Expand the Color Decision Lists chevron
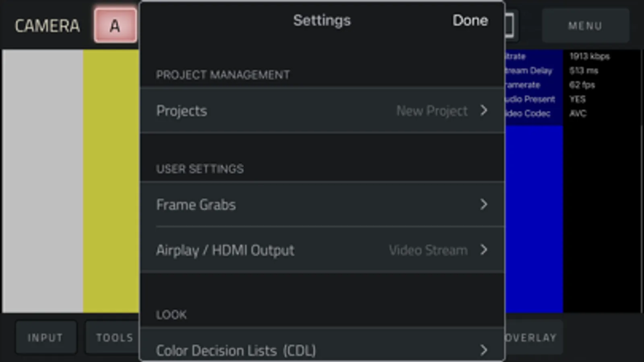644x362 pixels. coord(484,350)
